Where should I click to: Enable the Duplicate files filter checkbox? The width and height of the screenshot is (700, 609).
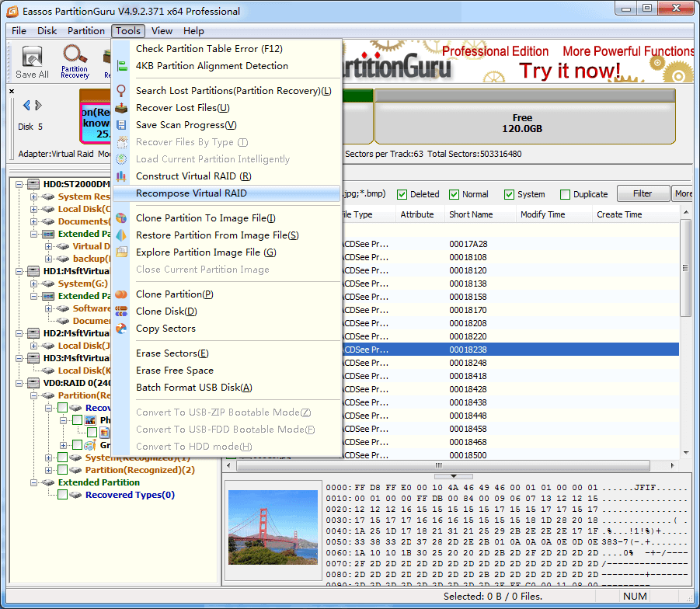click(x=565, y=194)
